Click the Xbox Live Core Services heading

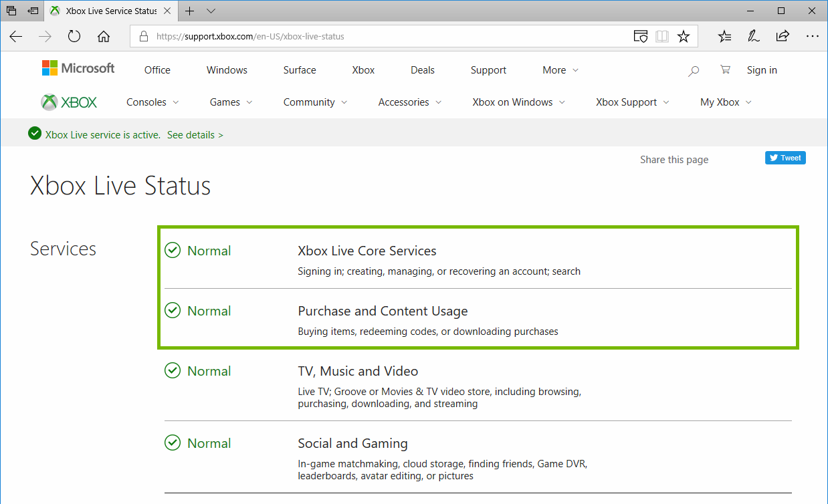pos(367,251)
